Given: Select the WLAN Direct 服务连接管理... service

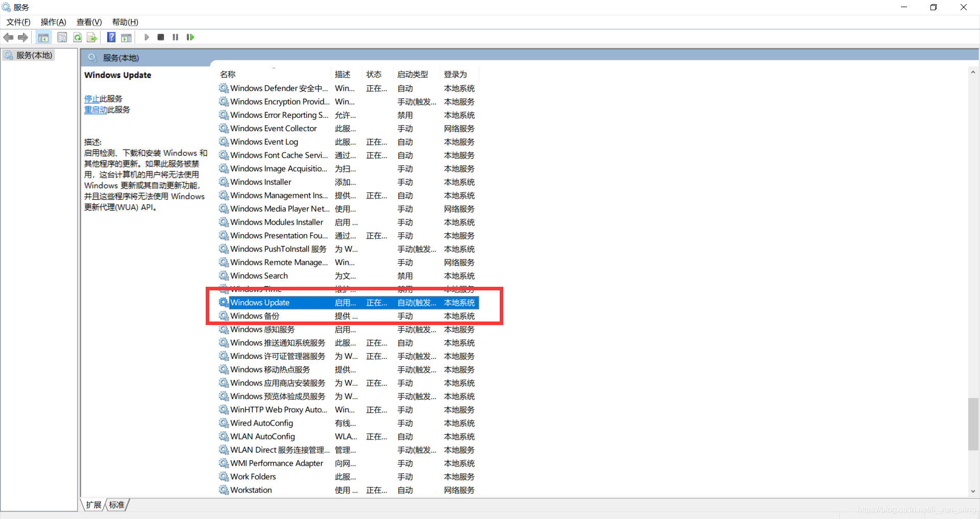Looking at the screenshot, I should (349, 450).
